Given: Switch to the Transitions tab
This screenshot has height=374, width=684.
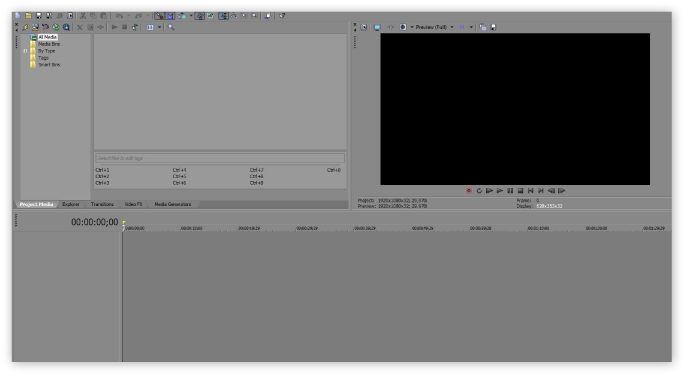Looking at the screenshot, I should tap(102, 204).
